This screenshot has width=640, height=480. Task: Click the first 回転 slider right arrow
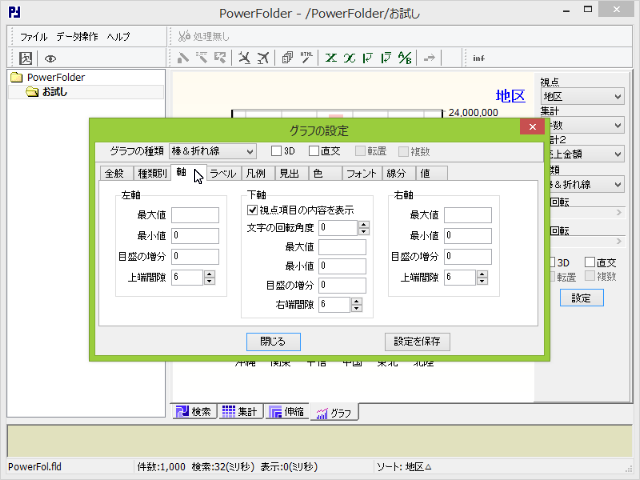click(x=619, y=212)
